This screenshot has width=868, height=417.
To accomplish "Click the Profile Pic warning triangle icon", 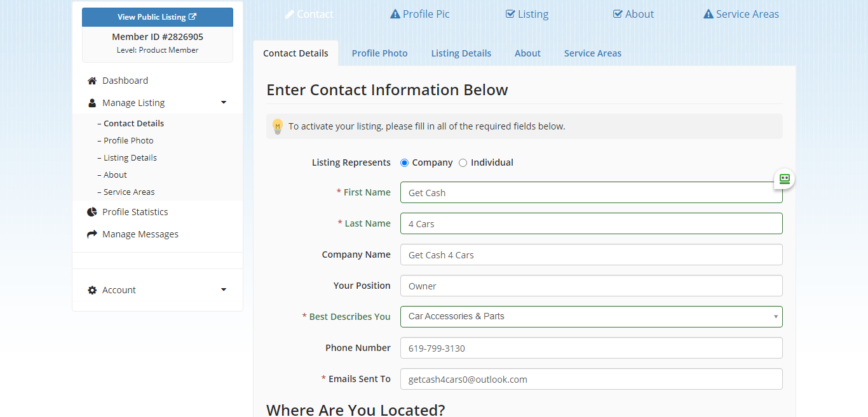I will (x=395, y=14).
